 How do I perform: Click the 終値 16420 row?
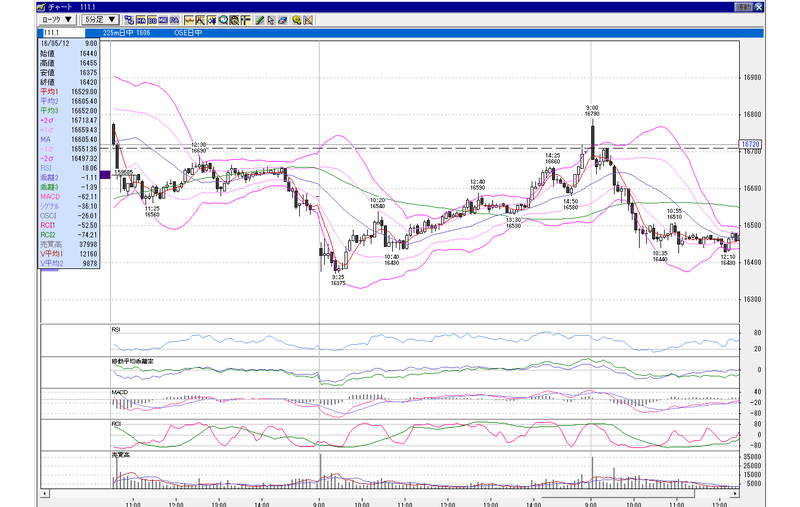tap(69, 82)
